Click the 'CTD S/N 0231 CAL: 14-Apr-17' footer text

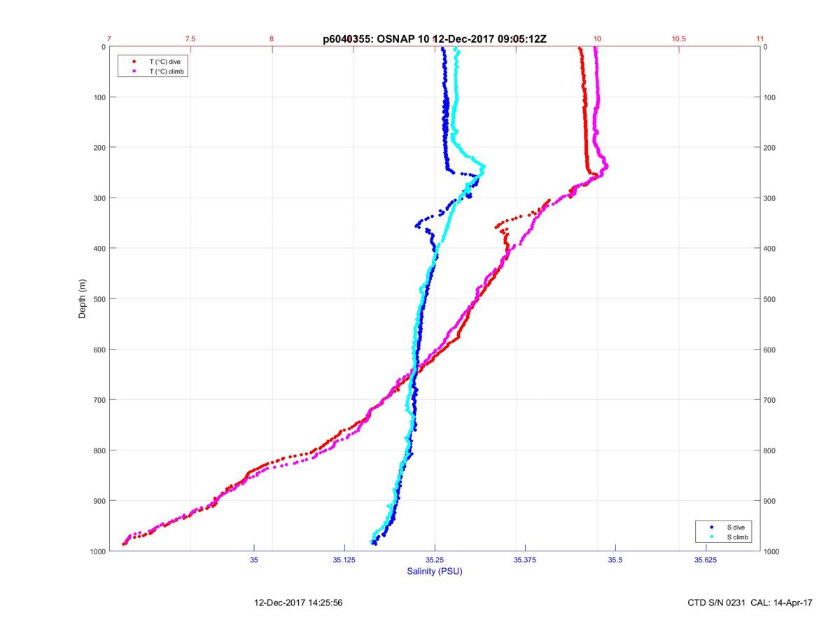[750, 602]
